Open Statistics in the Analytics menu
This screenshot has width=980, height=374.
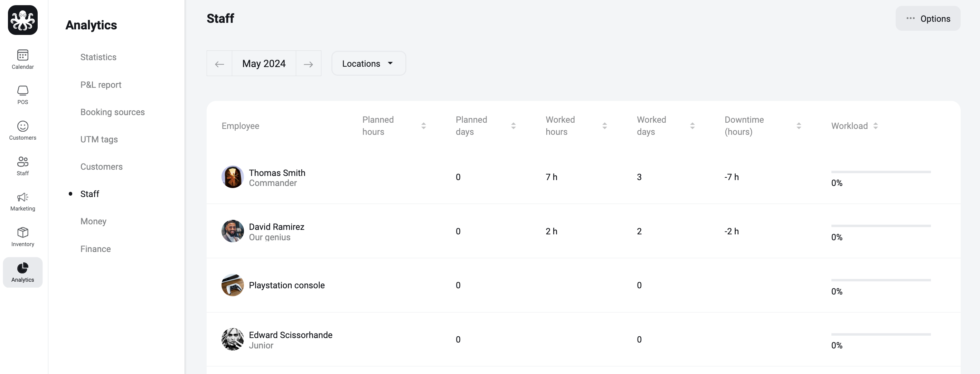(x=98, y=57)
